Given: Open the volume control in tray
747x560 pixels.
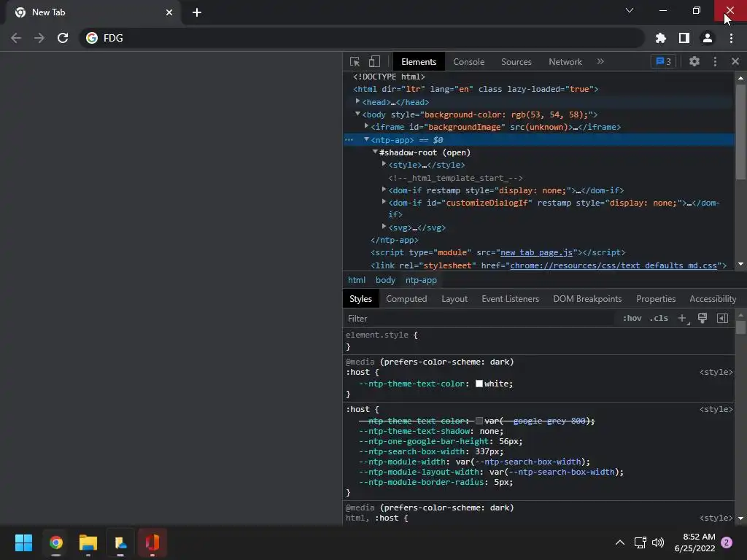Looking at the screenshot, I should tap(658, 542).
